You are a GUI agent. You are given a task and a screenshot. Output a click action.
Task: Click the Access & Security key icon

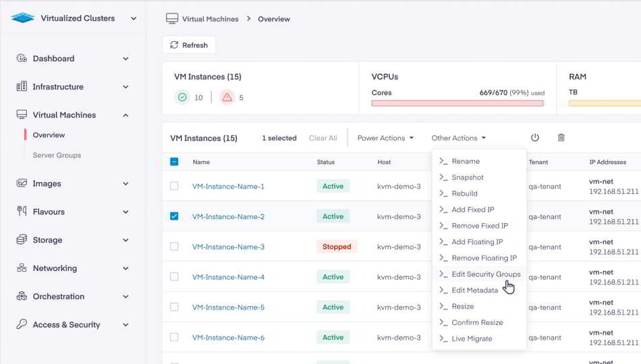(x=22, y=324)
